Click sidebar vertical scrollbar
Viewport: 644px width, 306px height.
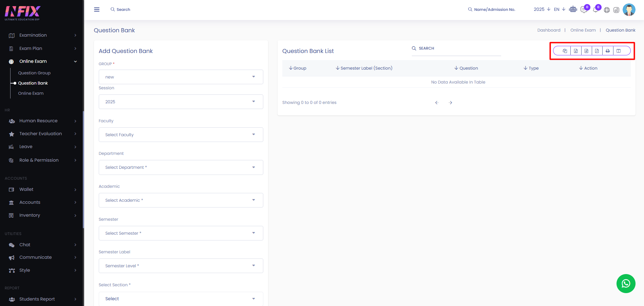tap(83, 170)
